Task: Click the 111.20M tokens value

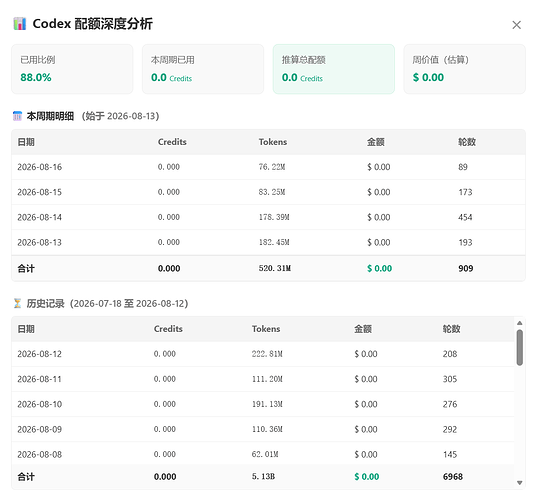Action: pyautogui.click(x=267, y=379)
